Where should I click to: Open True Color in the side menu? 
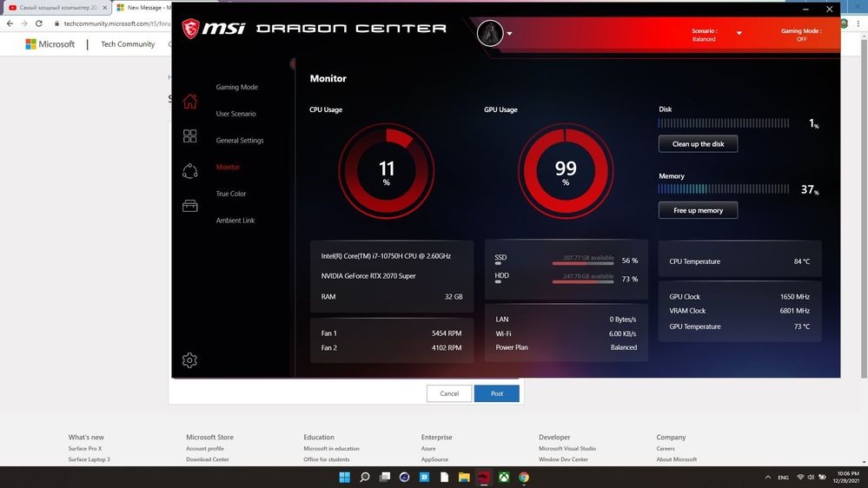pos(231,194)
